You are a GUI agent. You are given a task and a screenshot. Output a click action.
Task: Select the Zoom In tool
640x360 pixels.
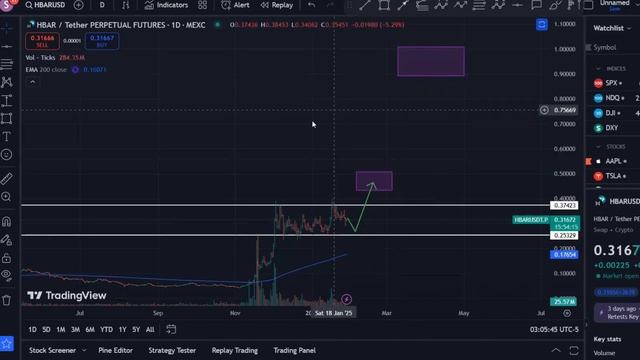pyautogui.click(x=7, y=197)
